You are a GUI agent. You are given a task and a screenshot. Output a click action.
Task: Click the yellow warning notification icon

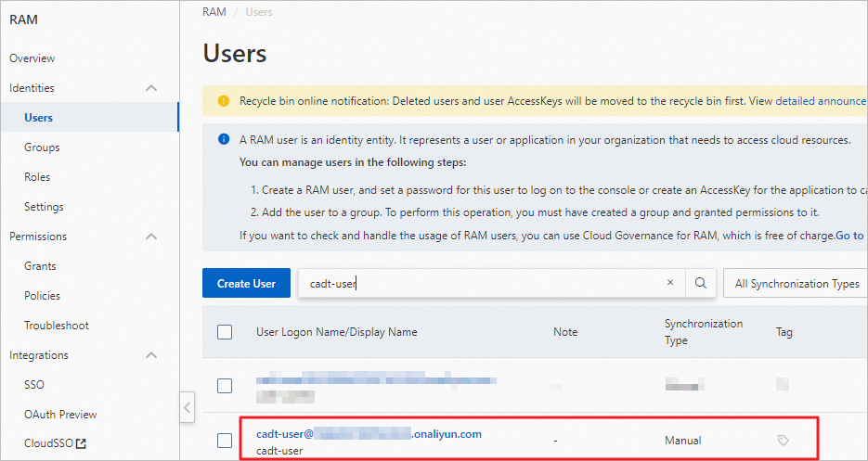(x=223, y=101)
